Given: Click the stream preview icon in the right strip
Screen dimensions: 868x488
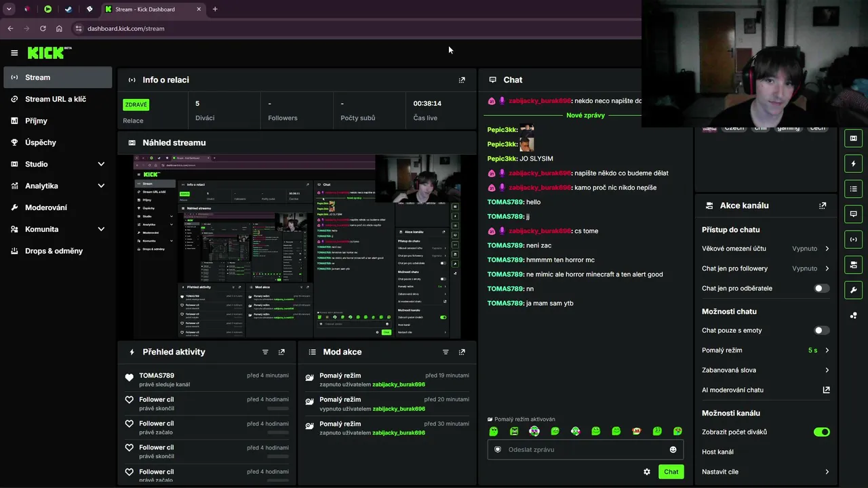Looking at the screenshot, I should point(853,138).
